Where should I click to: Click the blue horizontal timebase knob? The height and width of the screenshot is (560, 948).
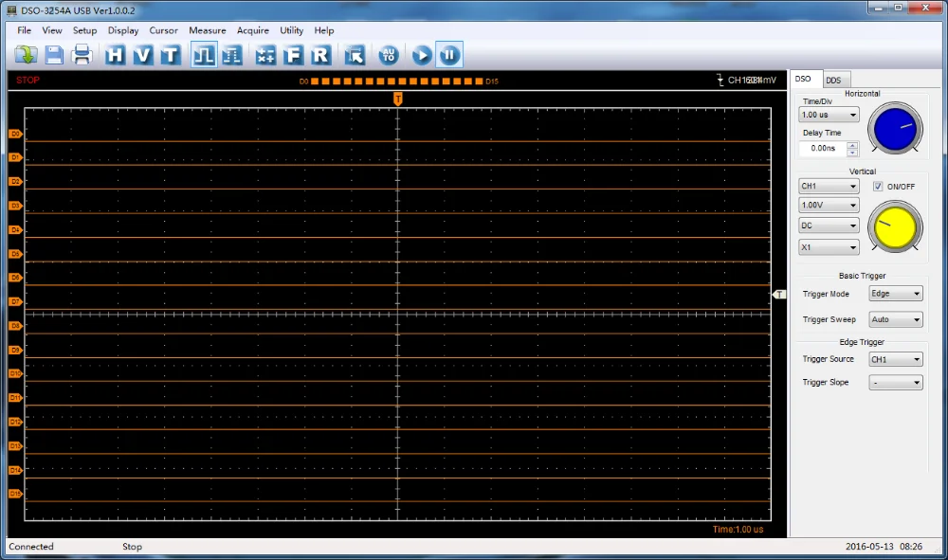(x=896, y=128)
